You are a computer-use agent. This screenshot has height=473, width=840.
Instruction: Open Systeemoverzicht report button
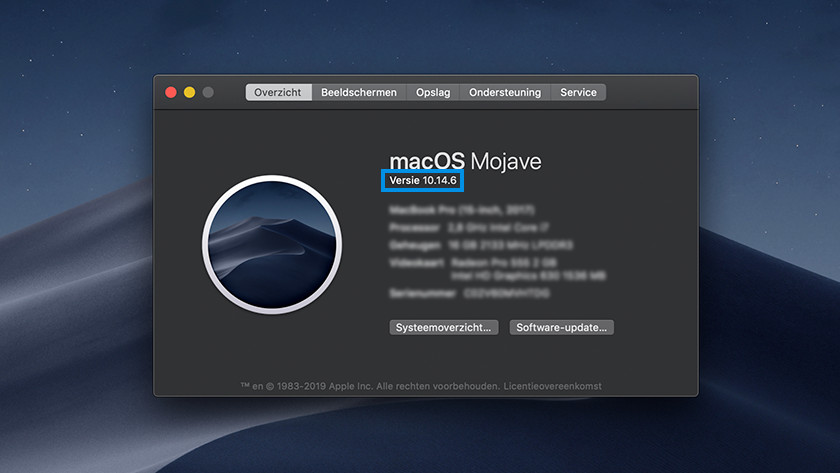click(x=443, y=327)
